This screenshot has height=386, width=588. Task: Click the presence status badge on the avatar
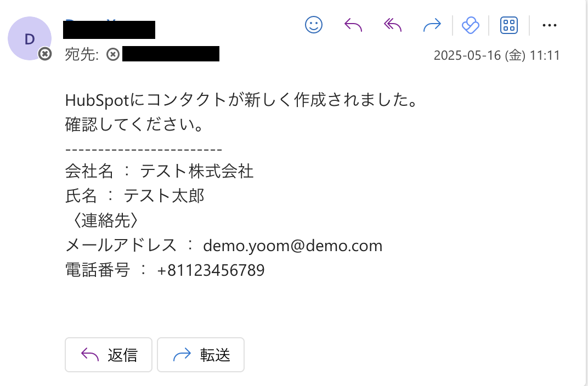pyautogui.click(x=45, y=54)
